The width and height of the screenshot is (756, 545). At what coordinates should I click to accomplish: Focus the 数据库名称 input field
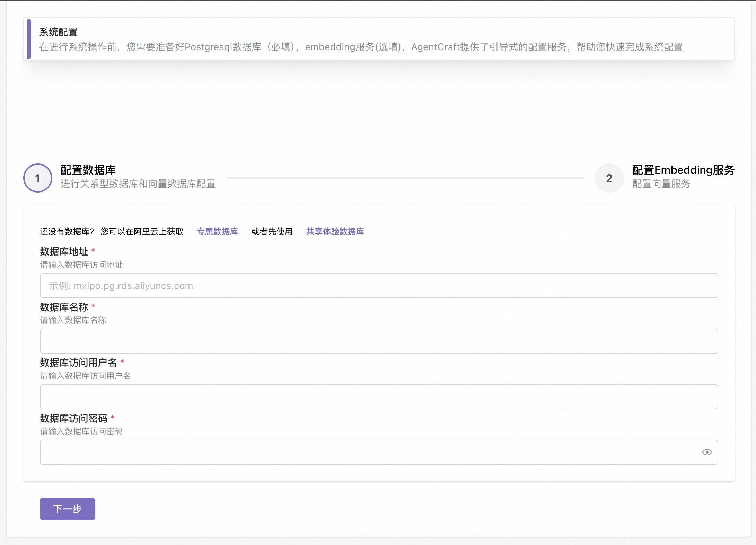[x=378, y=341]
